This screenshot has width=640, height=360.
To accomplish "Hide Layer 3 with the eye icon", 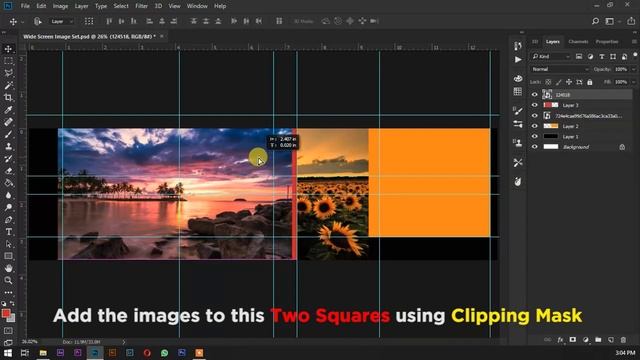I will coord(535,105).
